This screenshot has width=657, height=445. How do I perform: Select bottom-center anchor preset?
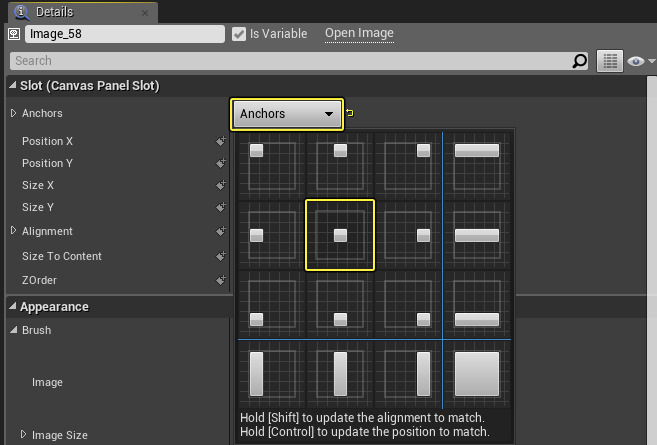pos(340,304)
